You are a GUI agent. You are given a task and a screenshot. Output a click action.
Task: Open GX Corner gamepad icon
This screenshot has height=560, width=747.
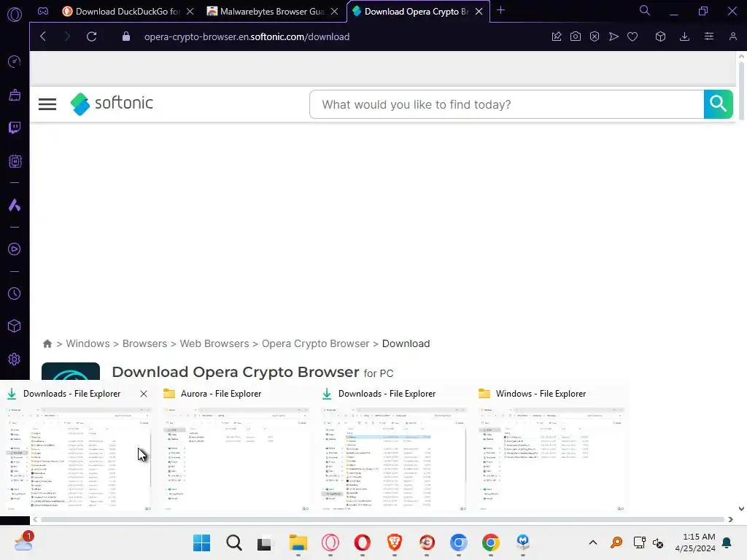[x=43, y=11]
